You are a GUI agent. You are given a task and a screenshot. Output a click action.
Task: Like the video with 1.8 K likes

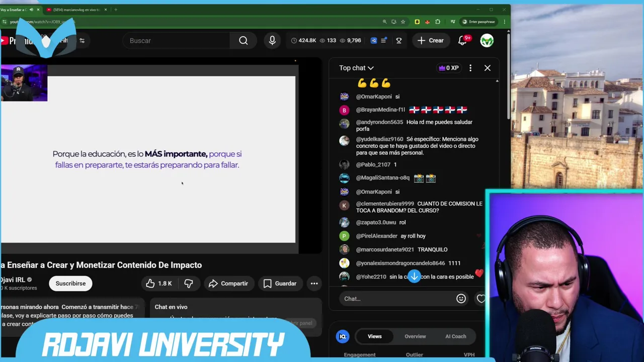[x=159, y=284]
